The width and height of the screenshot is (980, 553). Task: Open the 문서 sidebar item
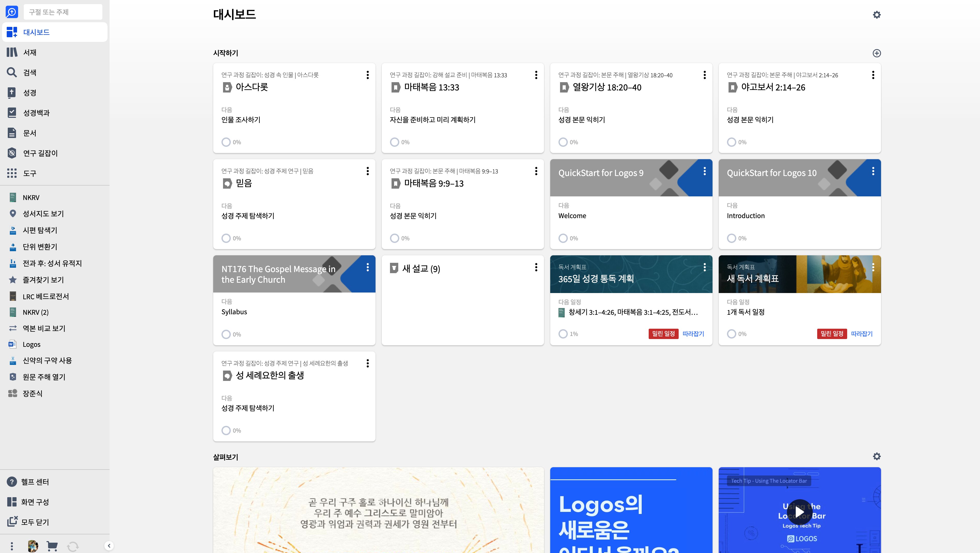55,133
